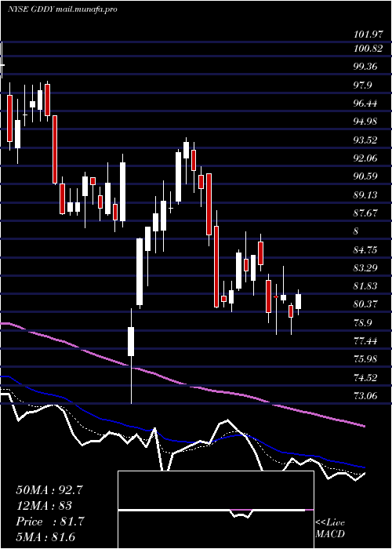Click the 78.9 price axis label
The width and height of the screenshot is (392, 549).
pyautogui.click(x=363, y=322)
